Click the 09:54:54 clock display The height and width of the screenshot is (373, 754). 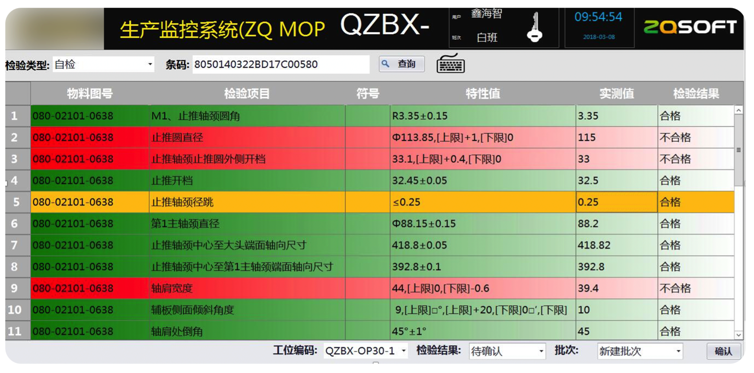[598, 17]
